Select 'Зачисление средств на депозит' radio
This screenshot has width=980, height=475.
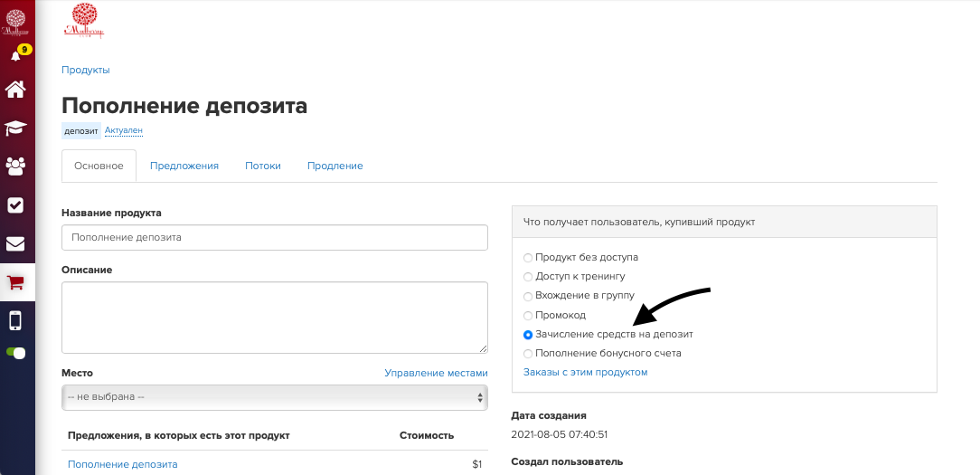point(528,335)
